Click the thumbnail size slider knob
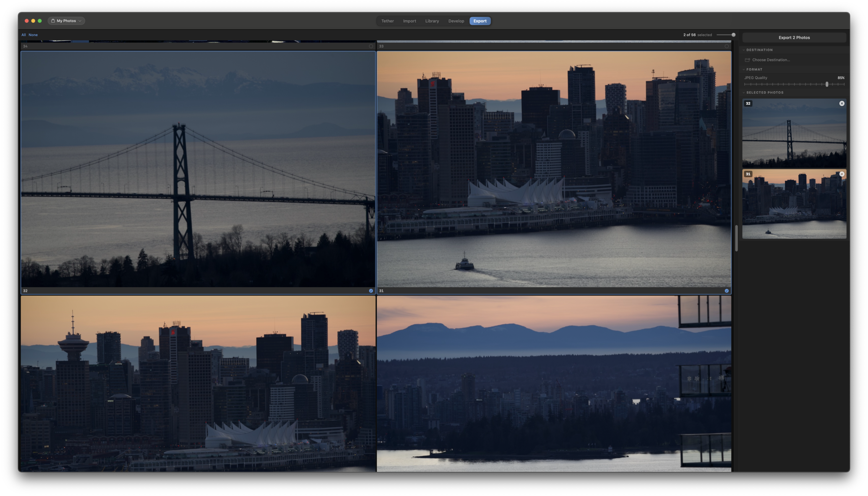This screenshot has width=868, height=496. tap(733, 35)
